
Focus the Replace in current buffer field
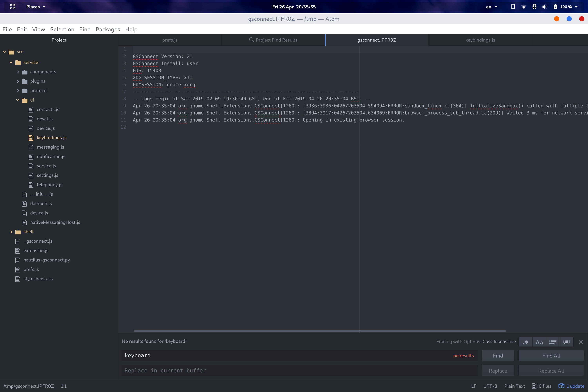(299, 370)
